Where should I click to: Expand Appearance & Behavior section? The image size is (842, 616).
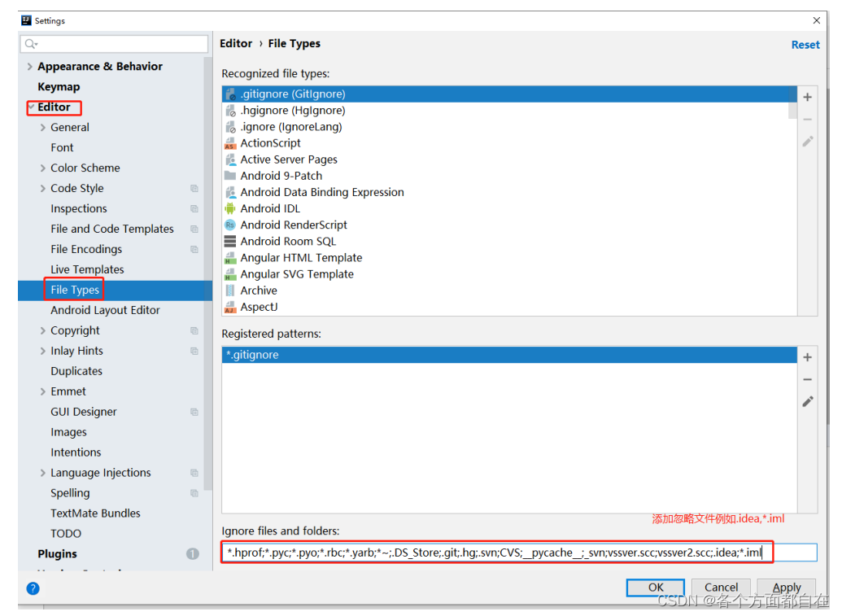29,67
